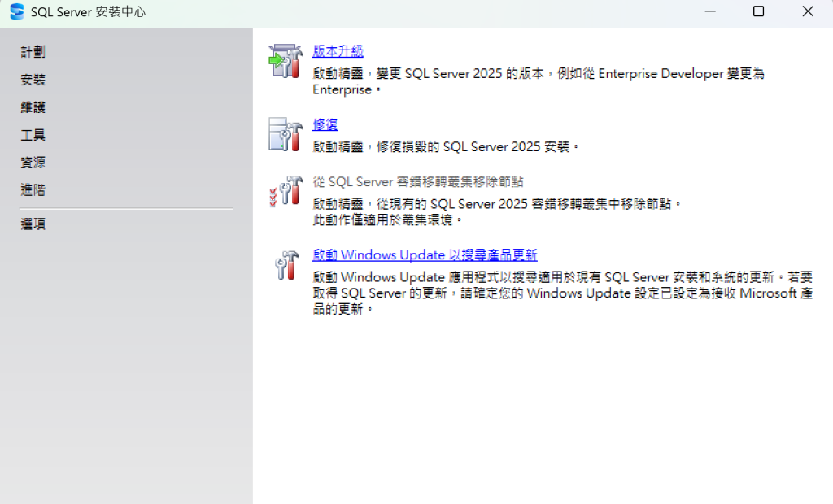Maximize the SQL Server 安裝中心 window
Viewport: 833px width, 504px height.
click(x=759, y=11)
